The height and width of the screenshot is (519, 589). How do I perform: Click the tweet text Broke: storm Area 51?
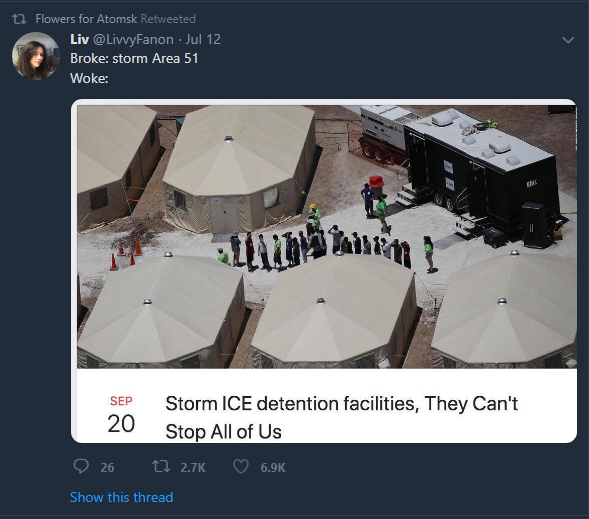click(134, 59)
